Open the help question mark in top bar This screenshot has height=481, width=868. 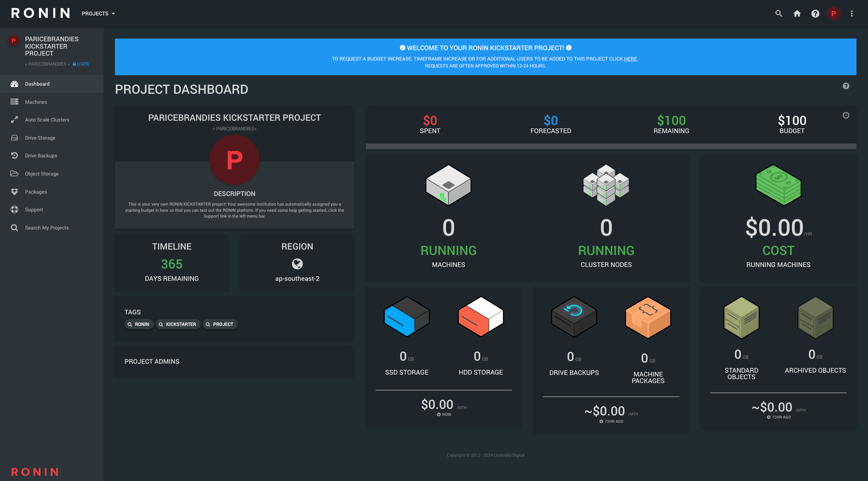[815, 14]
